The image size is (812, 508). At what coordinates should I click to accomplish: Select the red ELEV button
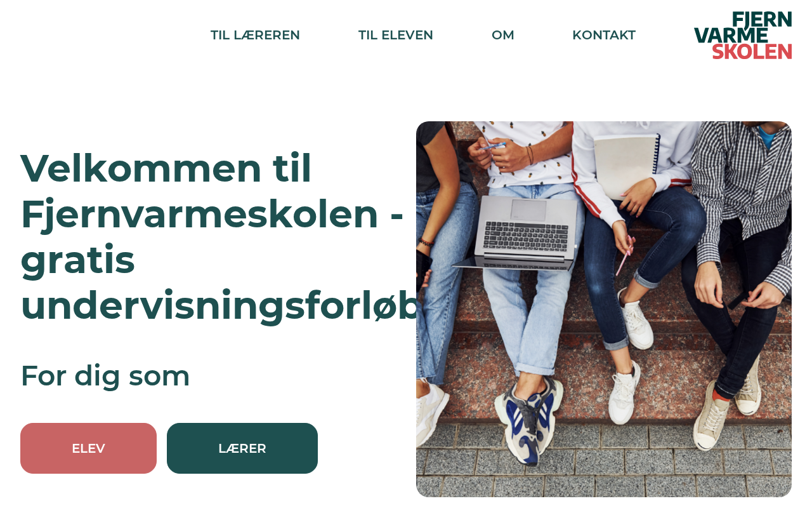point(88,448)
